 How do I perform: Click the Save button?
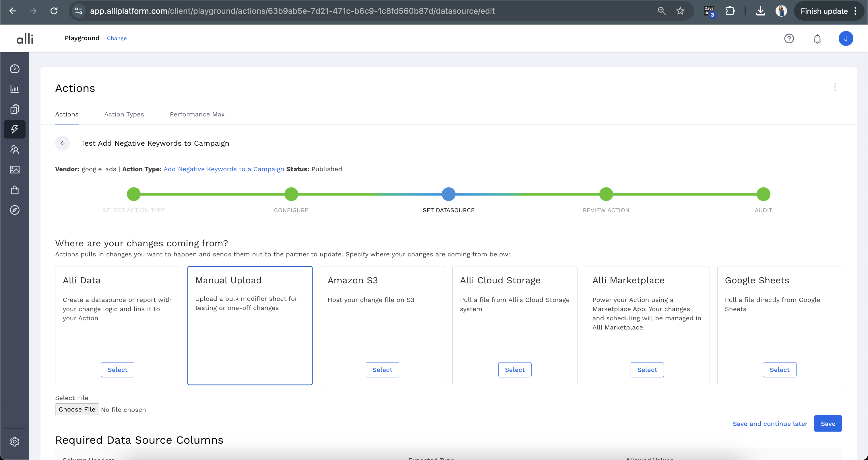[x=828, y=424]
